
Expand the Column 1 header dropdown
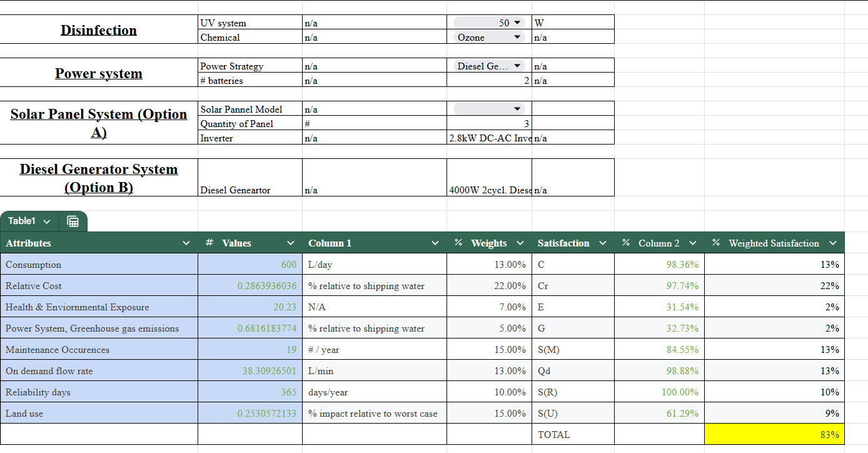tap(435, 243)
